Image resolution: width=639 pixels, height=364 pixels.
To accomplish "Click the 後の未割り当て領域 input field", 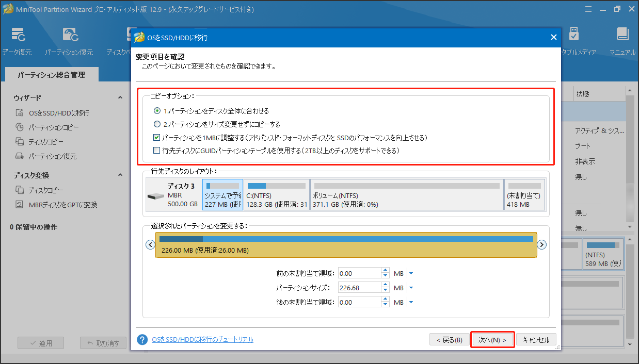I will point(359,303).
